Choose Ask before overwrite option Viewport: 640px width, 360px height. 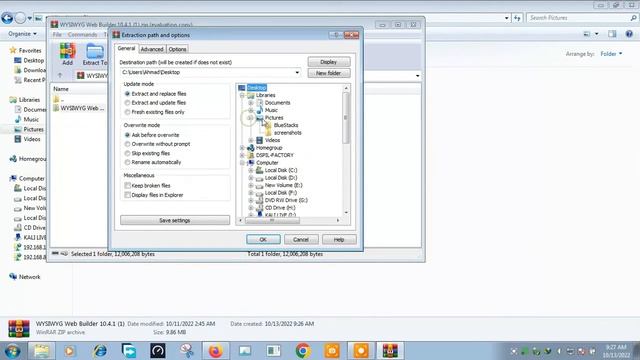tap(127, 135)
